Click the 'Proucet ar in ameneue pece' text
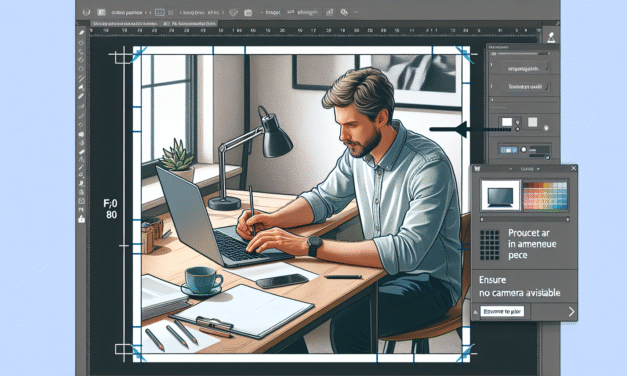Image resolution: width=627 pixels, height=376 pixels. point(532,244)
